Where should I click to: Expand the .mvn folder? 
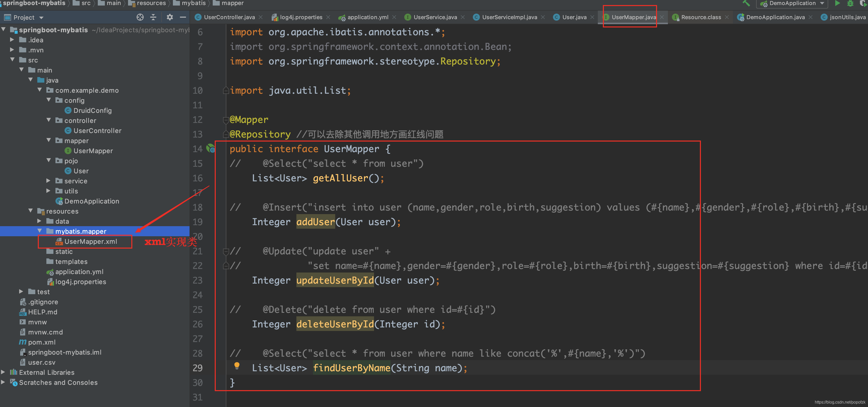12,50
